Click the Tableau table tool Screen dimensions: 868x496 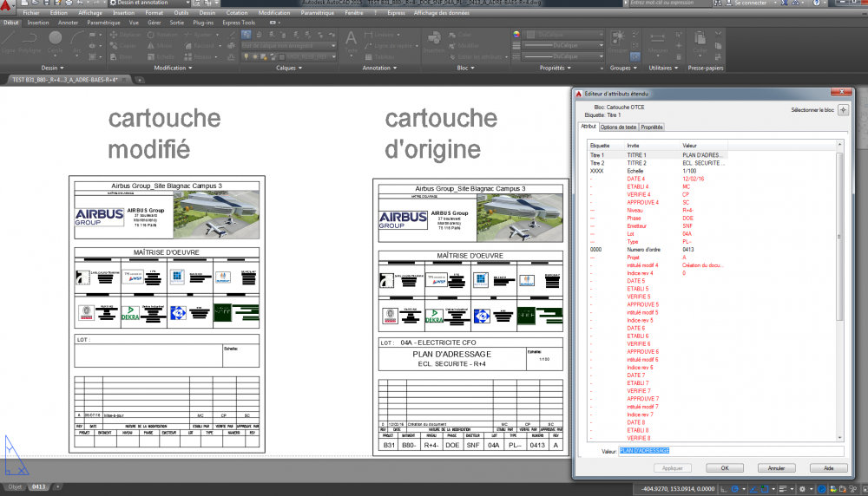coord(380,57)
